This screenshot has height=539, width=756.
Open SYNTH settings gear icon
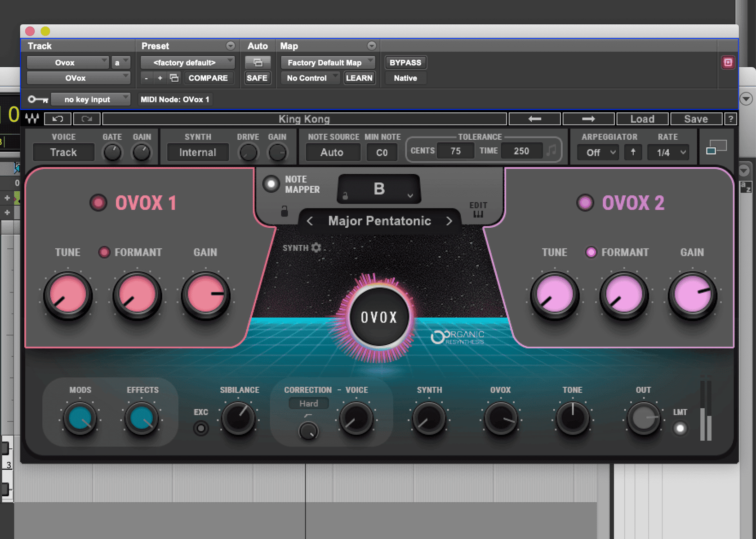[316, 247]
